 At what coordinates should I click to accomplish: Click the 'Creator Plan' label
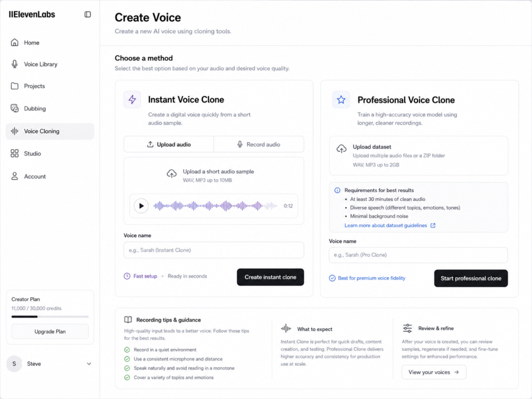pos(25,299)
